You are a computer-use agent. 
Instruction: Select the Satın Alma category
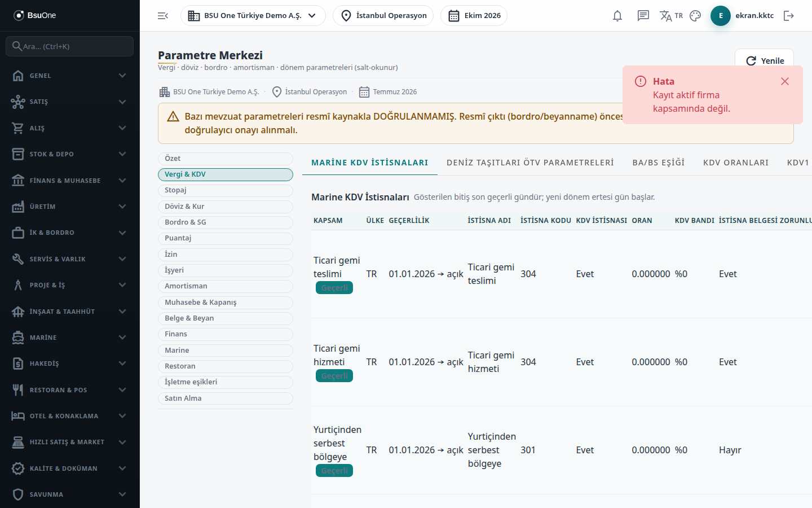click(226, 398)
